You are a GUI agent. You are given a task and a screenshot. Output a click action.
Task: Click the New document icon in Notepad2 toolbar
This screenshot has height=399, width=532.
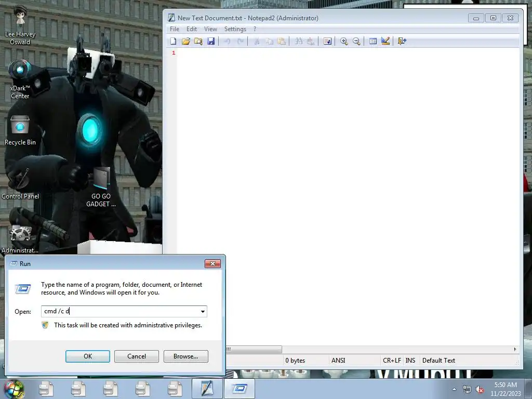[x=174, y=42]
